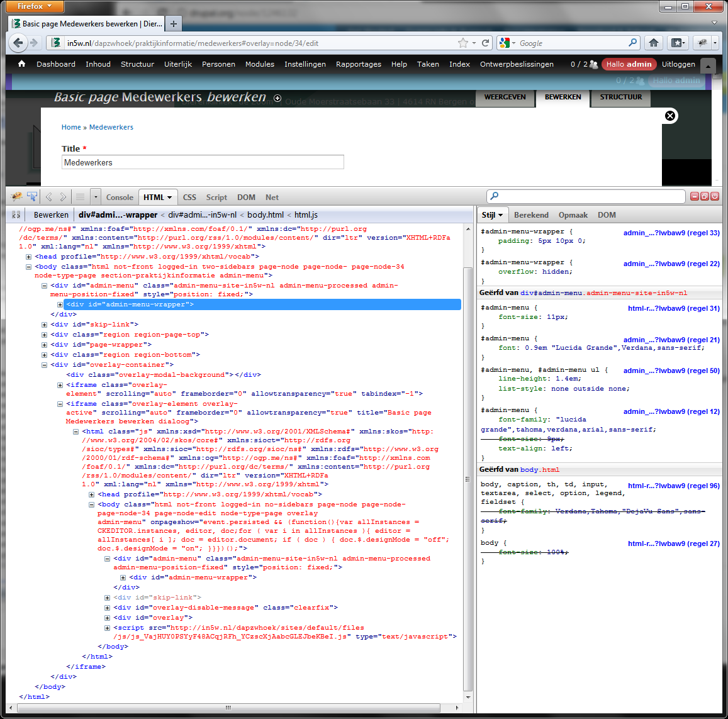Bookmark this page with the star icon
The height and width of the screenshot is (719, 728).
pos(463,43)
